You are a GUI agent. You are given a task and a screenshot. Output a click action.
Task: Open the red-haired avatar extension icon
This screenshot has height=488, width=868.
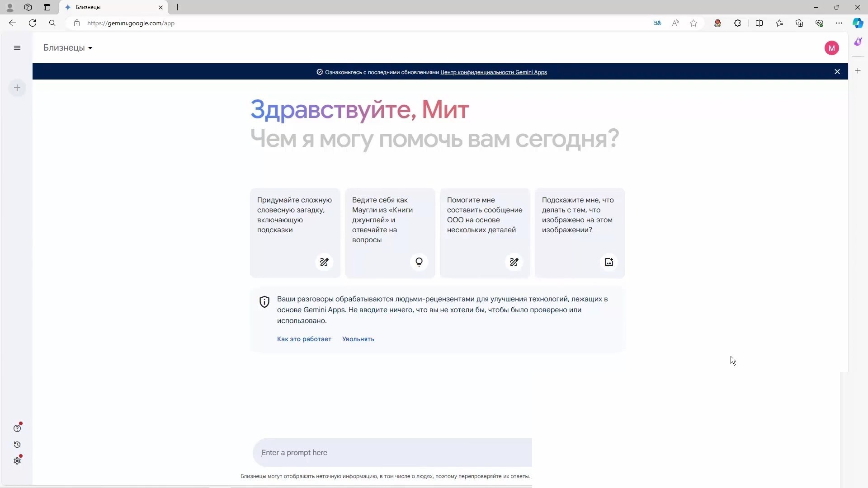pos(717,23)
